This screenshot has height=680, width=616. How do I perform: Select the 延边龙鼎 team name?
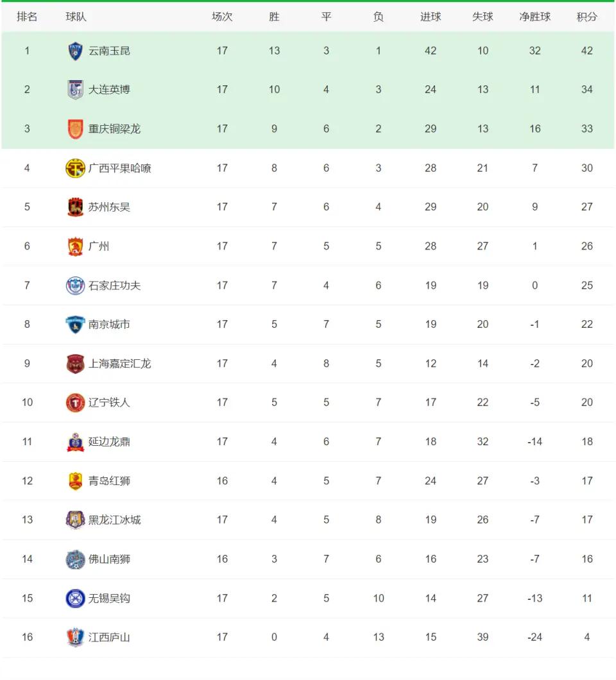pos(109,441)
